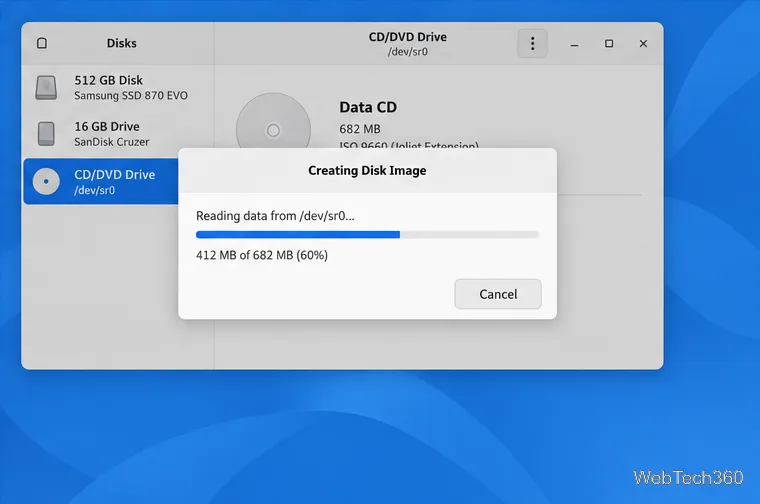Open the three-dot drive options menu
760x504 pixels.
[532, 44]
